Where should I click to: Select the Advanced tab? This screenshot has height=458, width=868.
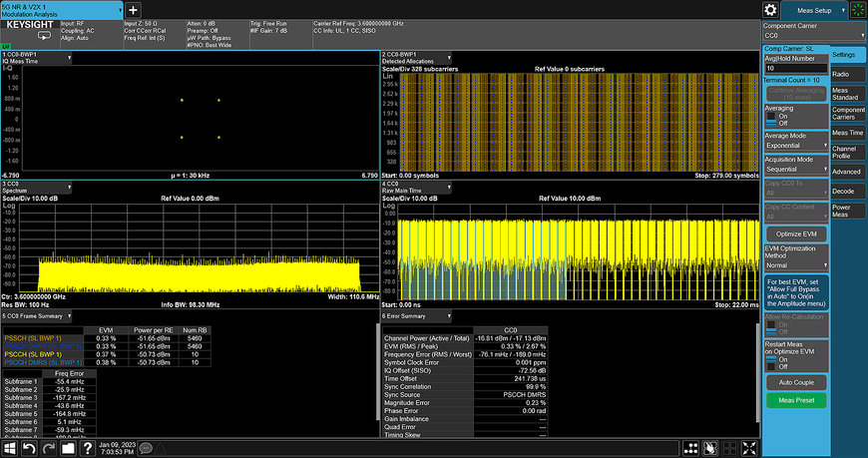click(847, 172)
